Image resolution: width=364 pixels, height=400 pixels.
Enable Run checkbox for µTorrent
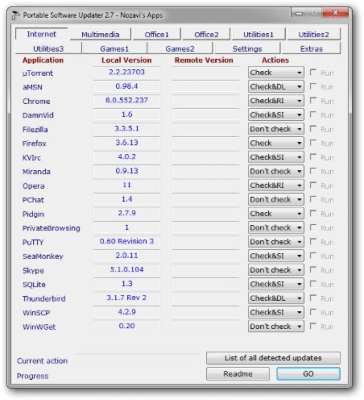tap(313, 72)
